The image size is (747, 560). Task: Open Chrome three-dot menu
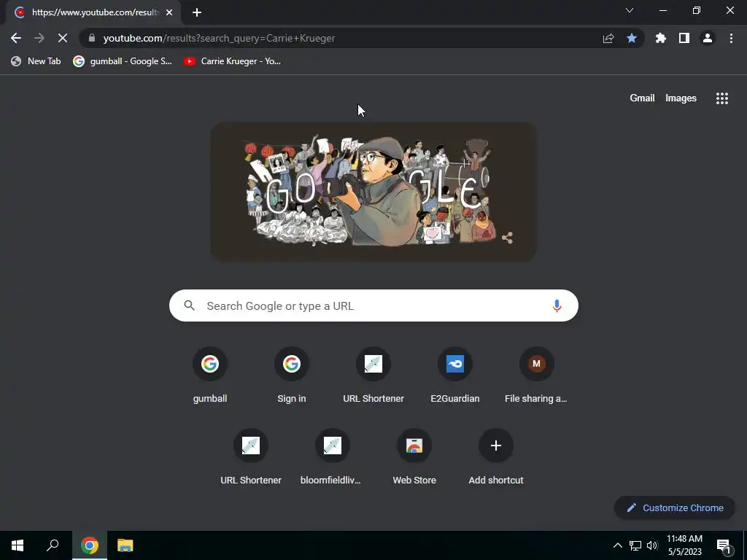[x=731, y=38]
